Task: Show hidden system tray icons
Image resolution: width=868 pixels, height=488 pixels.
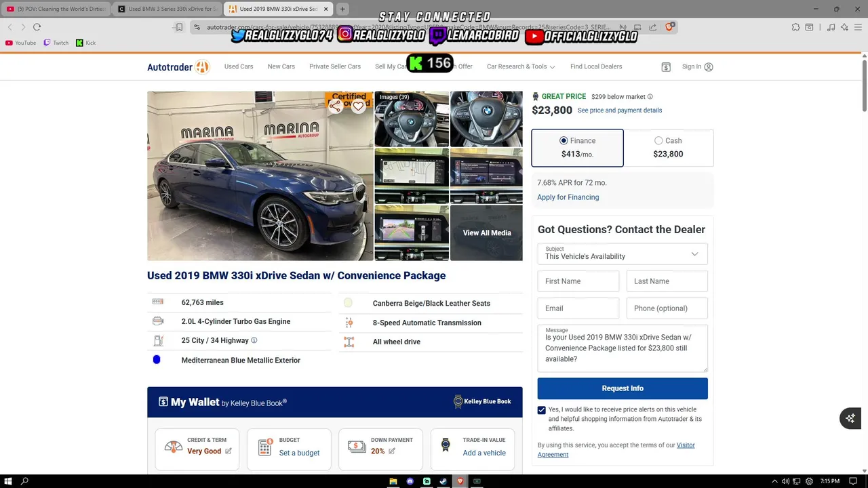Action: tap(775, 481)
